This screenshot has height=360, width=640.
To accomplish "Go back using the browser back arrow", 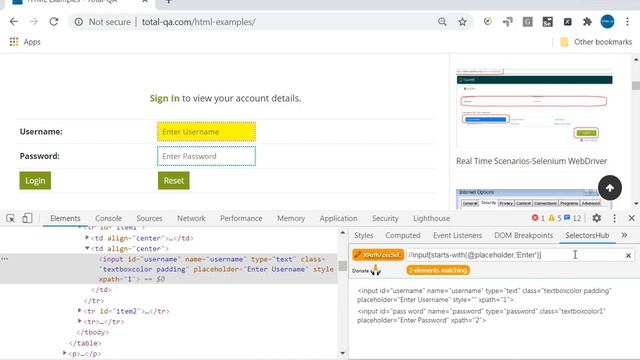I will [14, 22].
